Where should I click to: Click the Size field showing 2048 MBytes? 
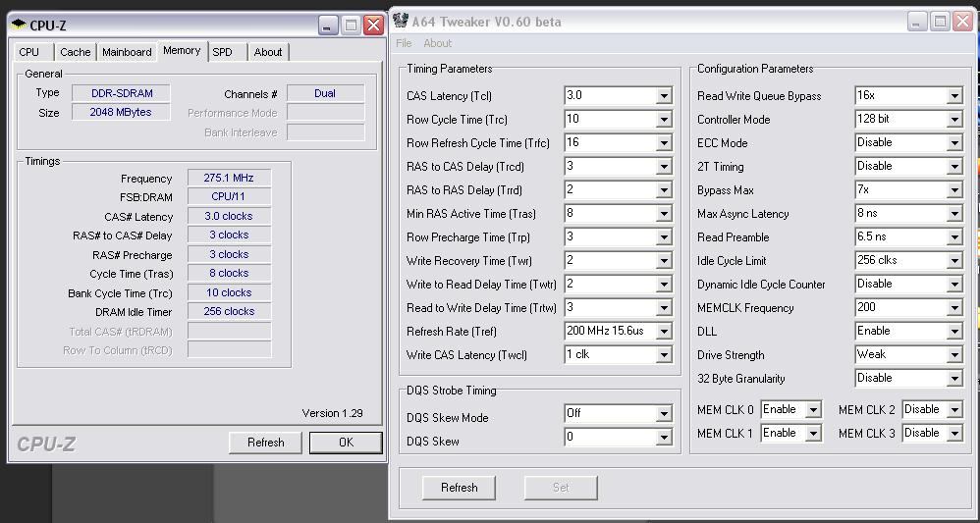tap(121, 113)
